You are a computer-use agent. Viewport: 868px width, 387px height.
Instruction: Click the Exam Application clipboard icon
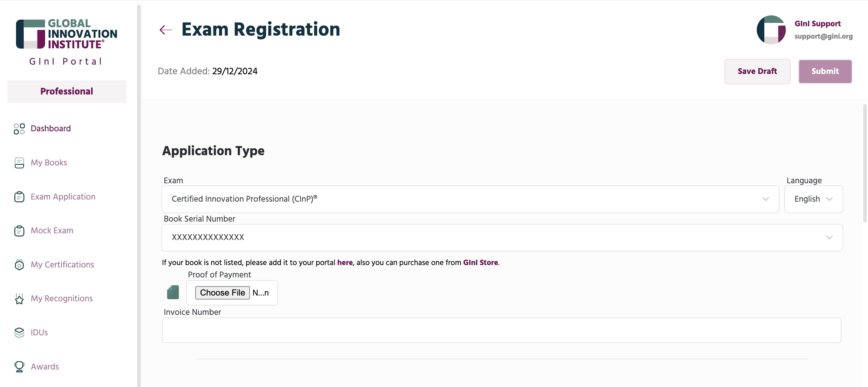[x=19, y=197]
